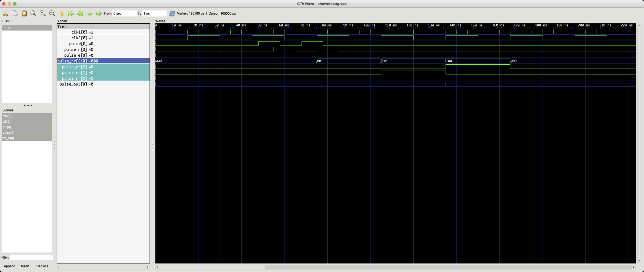Click the waves scrollbar left arrow
644x272 pixels.
coord(157,267)
